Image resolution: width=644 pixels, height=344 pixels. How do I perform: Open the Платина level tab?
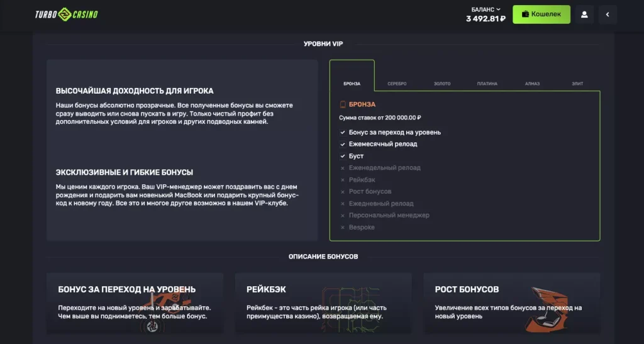487,84
